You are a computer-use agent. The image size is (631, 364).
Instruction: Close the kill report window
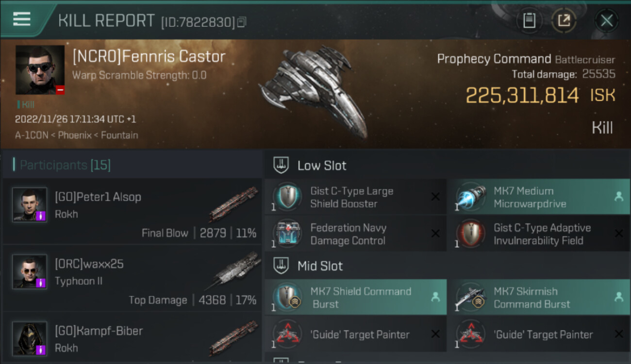[x=606, y=20]
